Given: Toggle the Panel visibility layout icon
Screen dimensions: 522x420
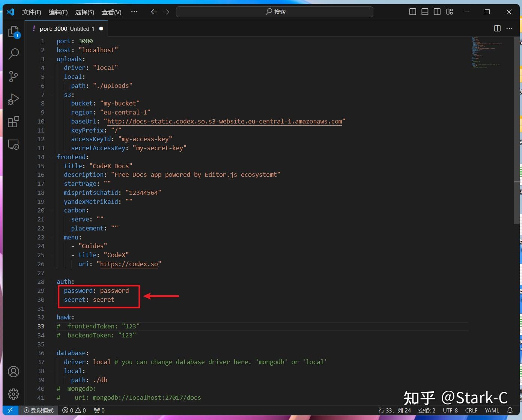Looking at the screenshot, I should point(425,12).
